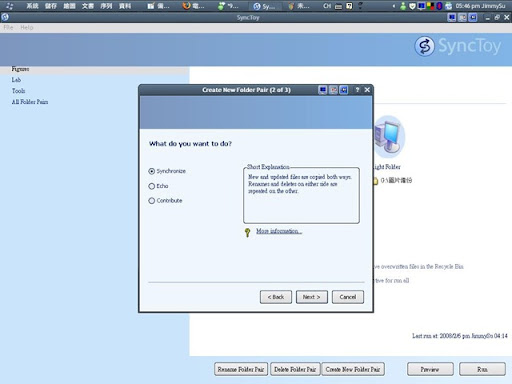
Task: Open the 資料 menu in top bar
Action: [x=125, y=6]
